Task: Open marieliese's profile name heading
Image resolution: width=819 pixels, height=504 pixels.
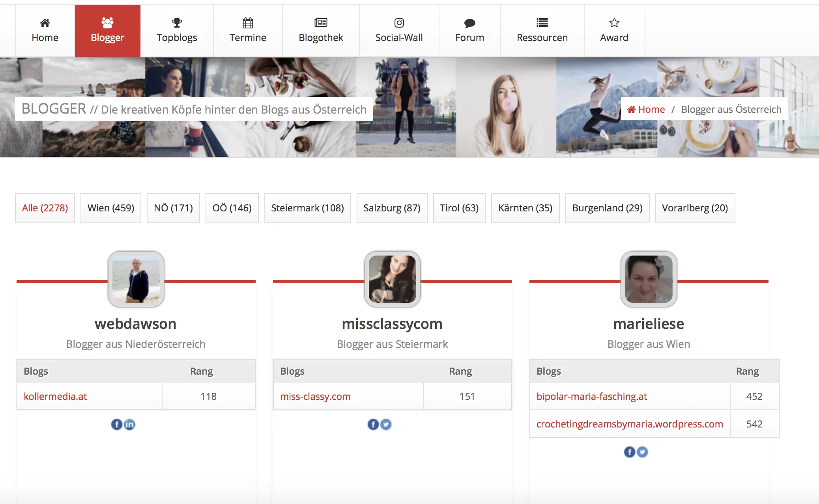Action: click(x=649, y=324)
